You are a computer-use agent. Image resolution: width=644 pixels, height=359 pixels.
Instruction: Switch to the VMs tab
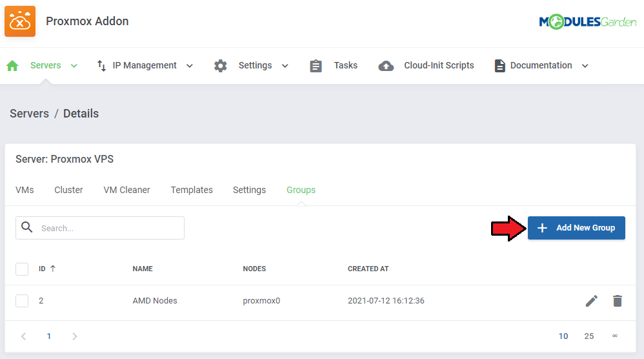coord(25,190)
